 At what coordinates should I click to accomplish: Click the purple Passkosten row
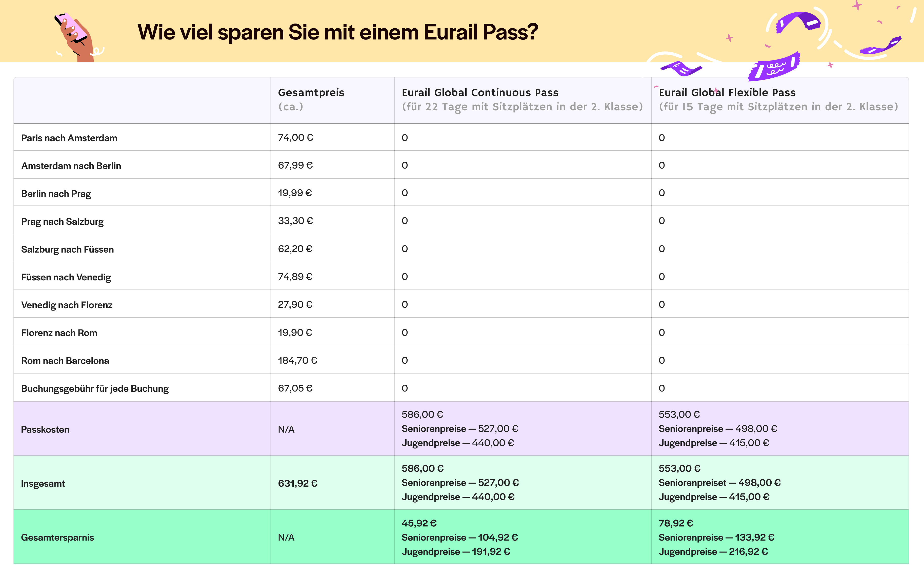(45, 429)
